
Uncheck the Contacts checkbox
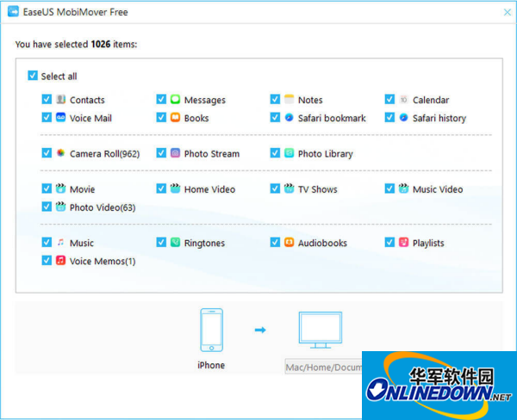(x=47, y=99)
